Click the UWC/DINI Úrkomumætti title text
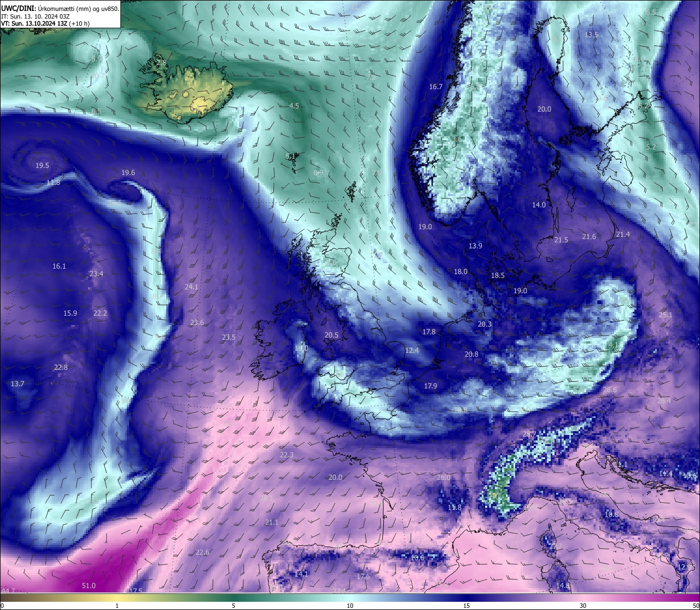This screenshot has height=610, width=700. coord(60,8)
